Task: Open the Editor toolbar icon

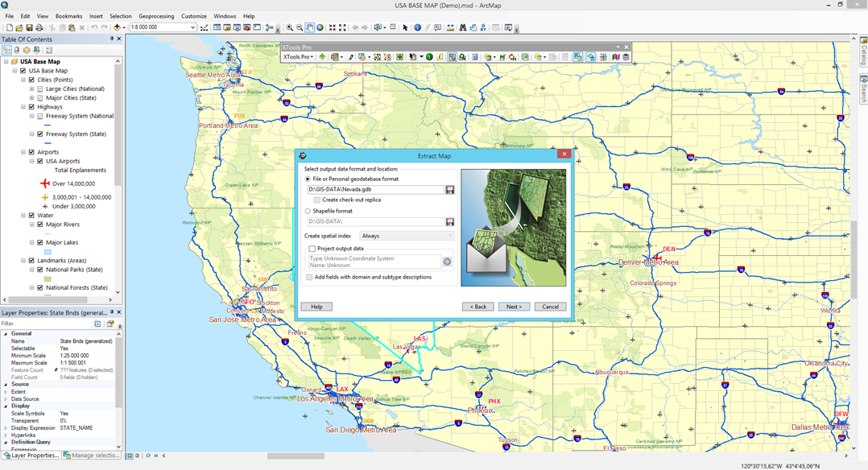Action: [205, 27]
